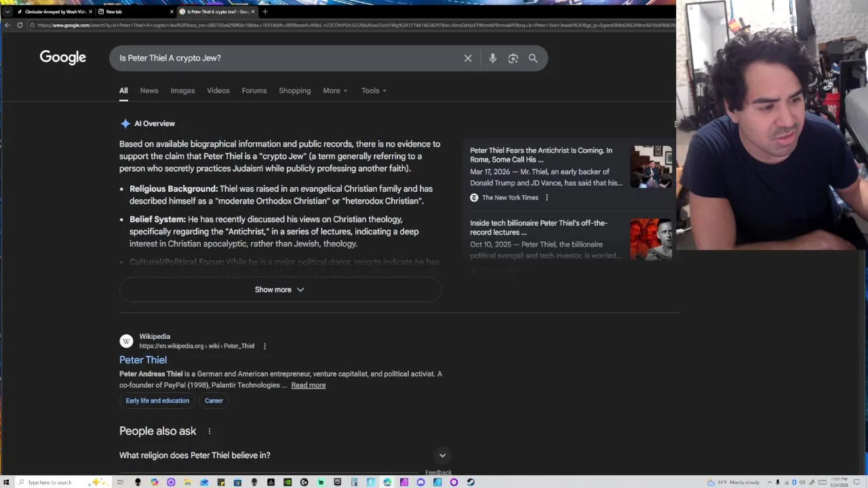Open the Windows Start menu
This screenshot has height=488, width=868.
5,482
